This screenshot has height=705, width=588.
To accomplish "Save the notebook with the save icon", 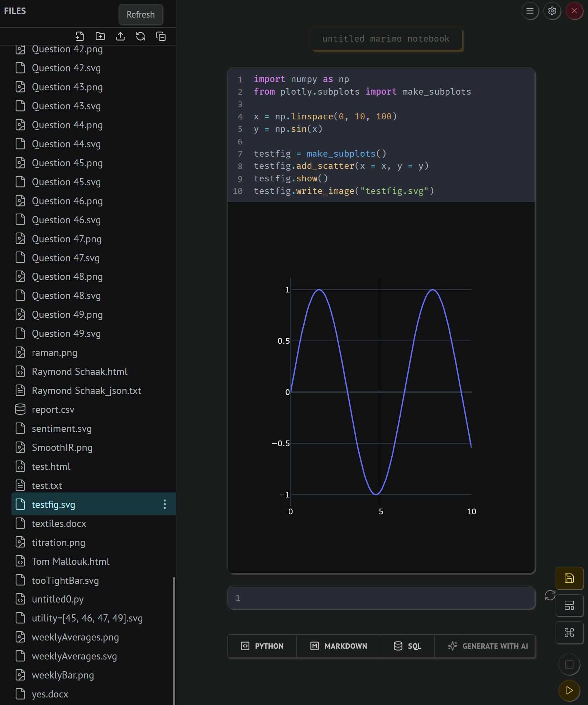I will pyautogui.click(x=569, y=578).
